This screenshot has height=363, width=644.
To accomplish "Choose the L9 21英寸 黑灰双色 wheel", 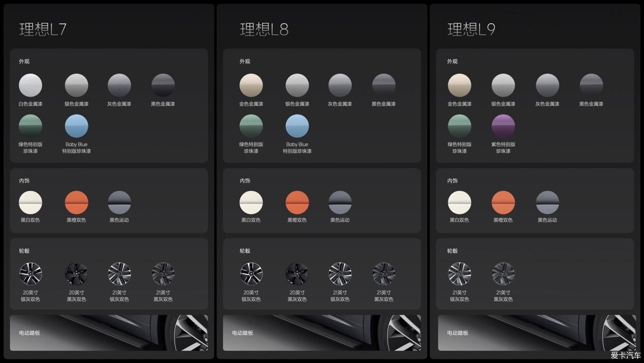I will pyautogui.click(x=503, y=274).
